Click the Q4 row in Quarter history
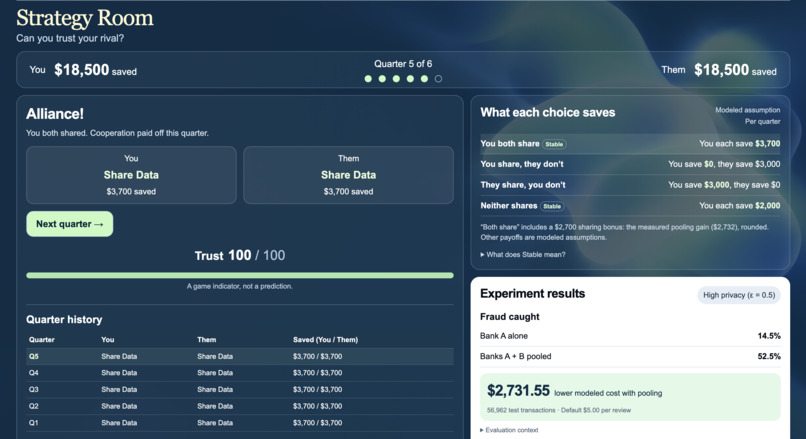This screenshot has width=806, height=439. coord(240,373)
